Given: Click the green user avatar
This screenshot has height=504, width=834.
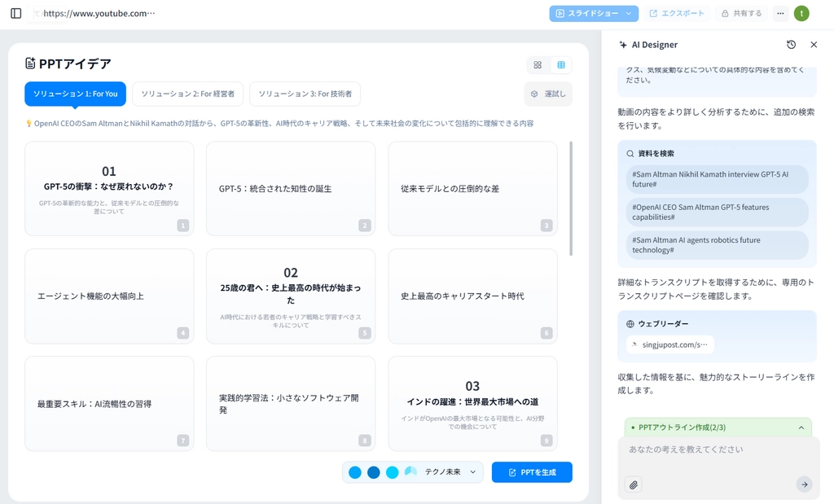Looking at the screenshot, I should [x=801, y=13].
